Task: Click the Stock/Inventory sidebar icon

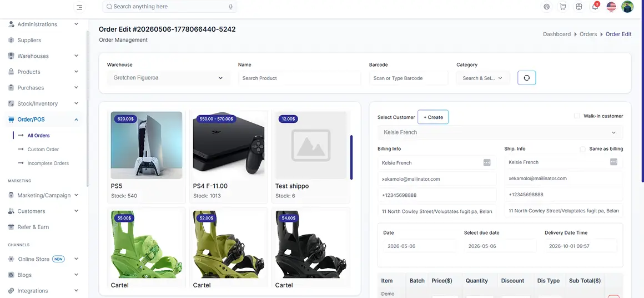Action: (x=12, y=103)
